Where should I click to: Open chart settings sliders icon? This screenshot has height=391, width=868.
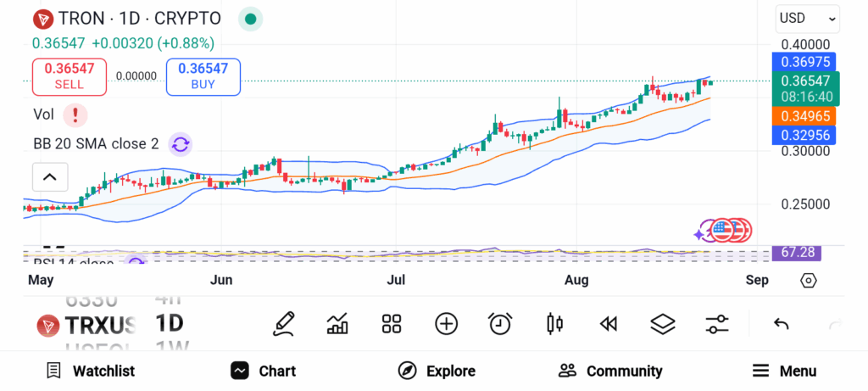pos(717,323)
